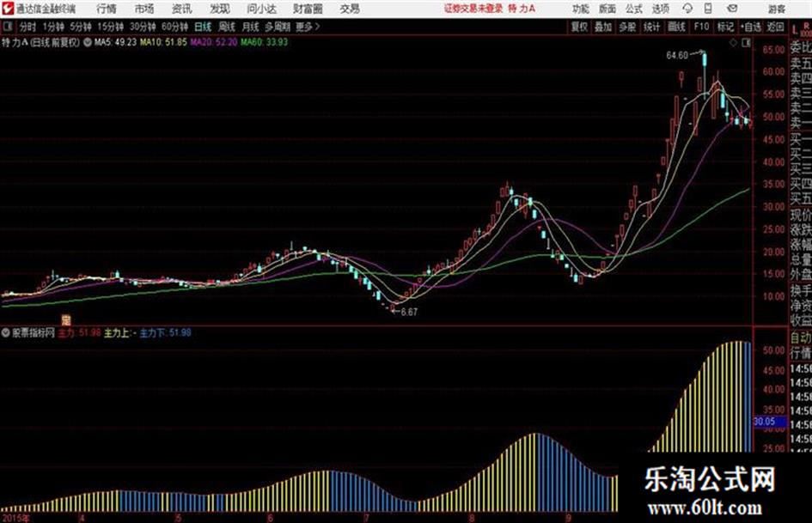The width and height of the screenshot is (812, 523).
Task: Click the MA10: 51.85 indicator value
Action: 163,42
